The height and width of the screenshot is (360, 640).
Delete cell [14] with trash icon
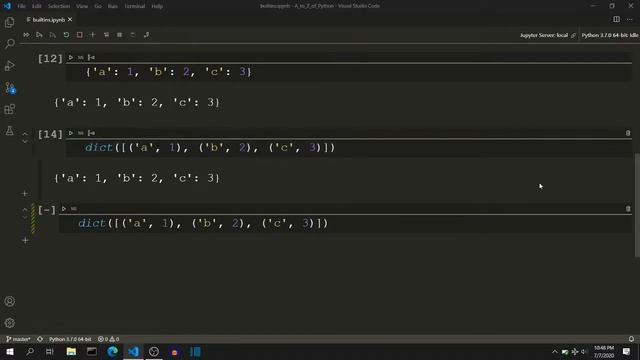click(x=628, y=133)
